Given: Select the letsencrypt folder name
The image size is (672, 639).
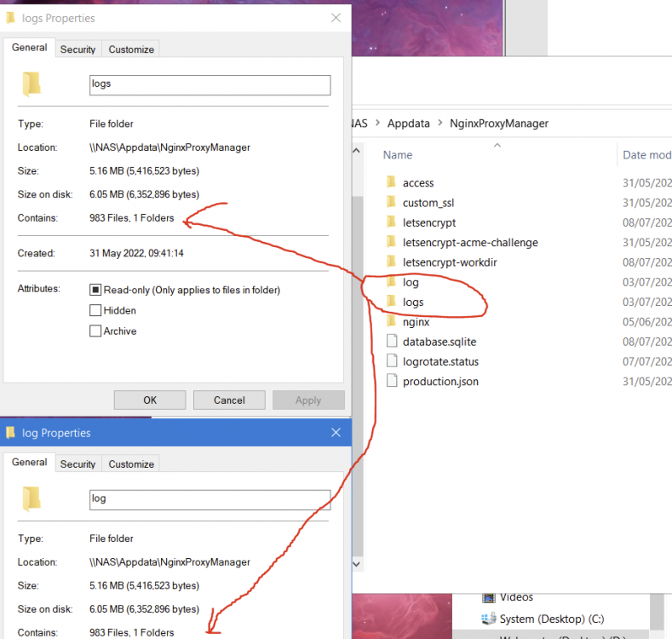Looking at the screenshot, I should pos(429,222).
